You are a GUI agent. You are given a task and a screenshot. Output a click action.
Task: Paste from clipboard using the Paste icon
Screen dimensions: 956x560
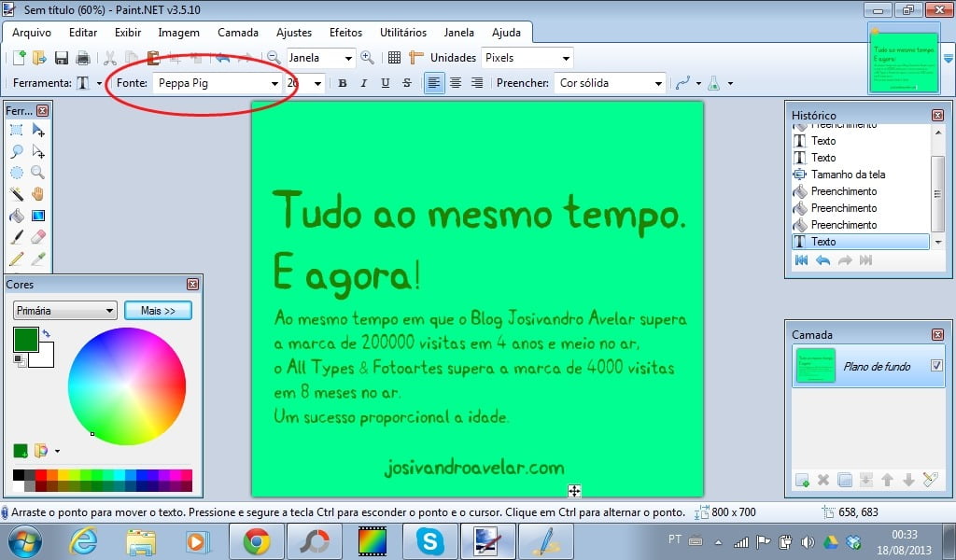(153, 58)
